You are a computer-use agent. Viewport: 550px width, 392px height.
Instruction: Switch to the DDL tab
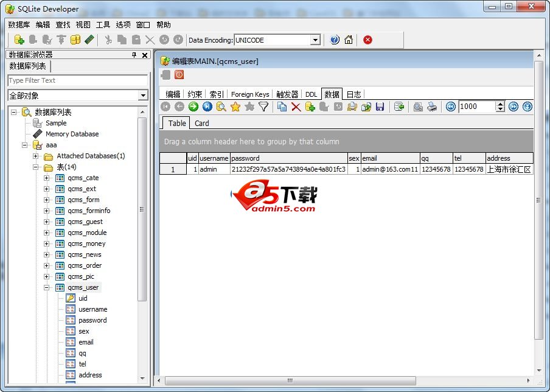[311, 94]
